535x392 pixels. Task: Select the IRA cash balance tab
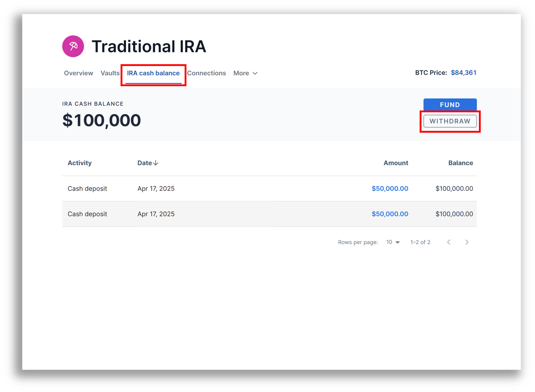pos(153,73)
